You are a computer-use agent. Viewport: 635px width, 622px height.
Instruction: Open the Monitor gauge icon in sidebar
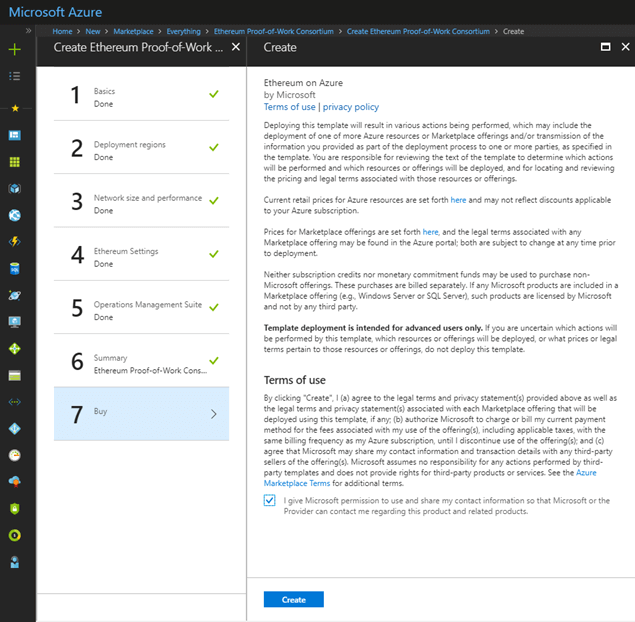pyautogui.click(x=14, y=454)
